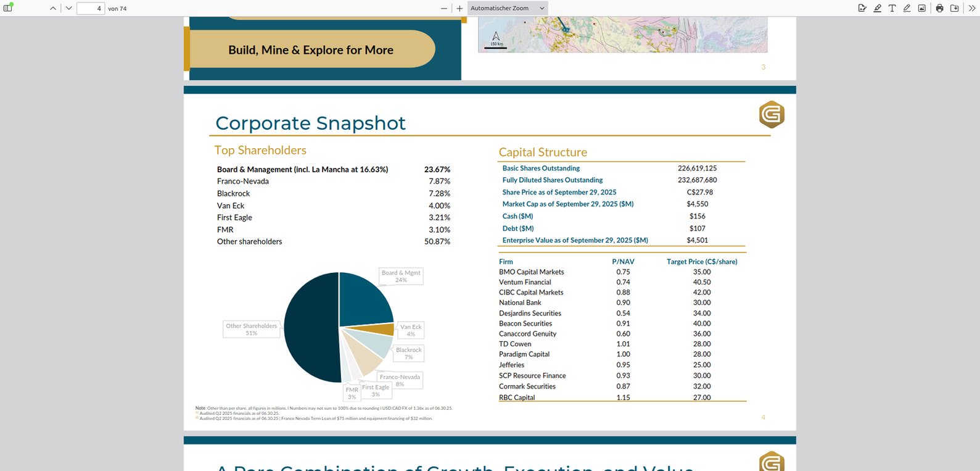Click the C$27.98 share price value
The image size is (980, 471).
[x=699, y=192]
